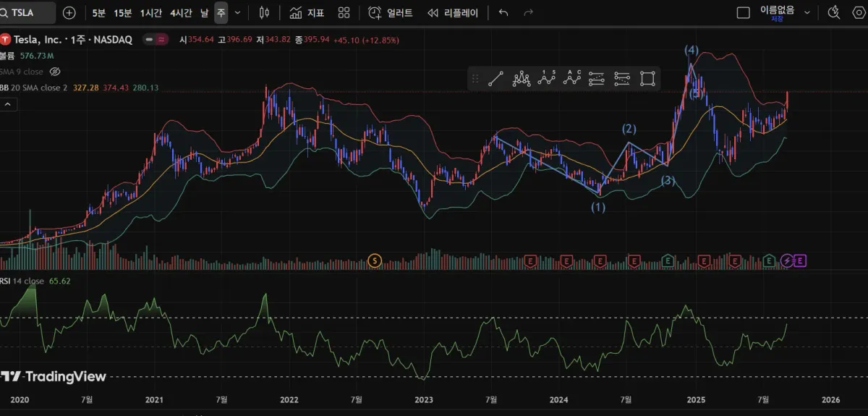Click the 2026 label on time axis
Screen dimensions: 868x416
(831, 399)
